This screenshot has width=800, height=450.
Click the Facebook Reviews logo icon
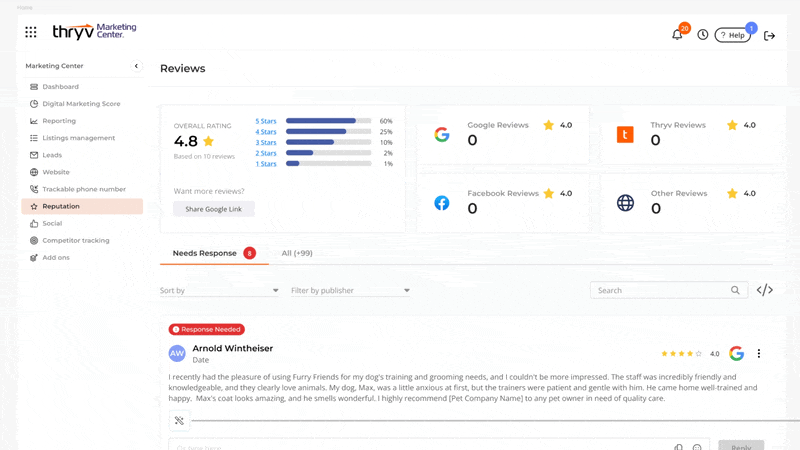point(442,203)
